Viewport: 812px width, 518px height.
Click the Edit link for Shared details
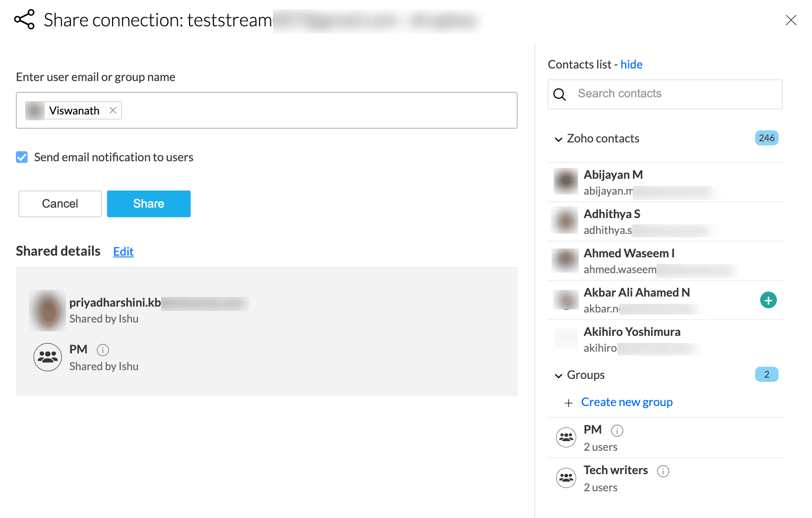[123, 251]
